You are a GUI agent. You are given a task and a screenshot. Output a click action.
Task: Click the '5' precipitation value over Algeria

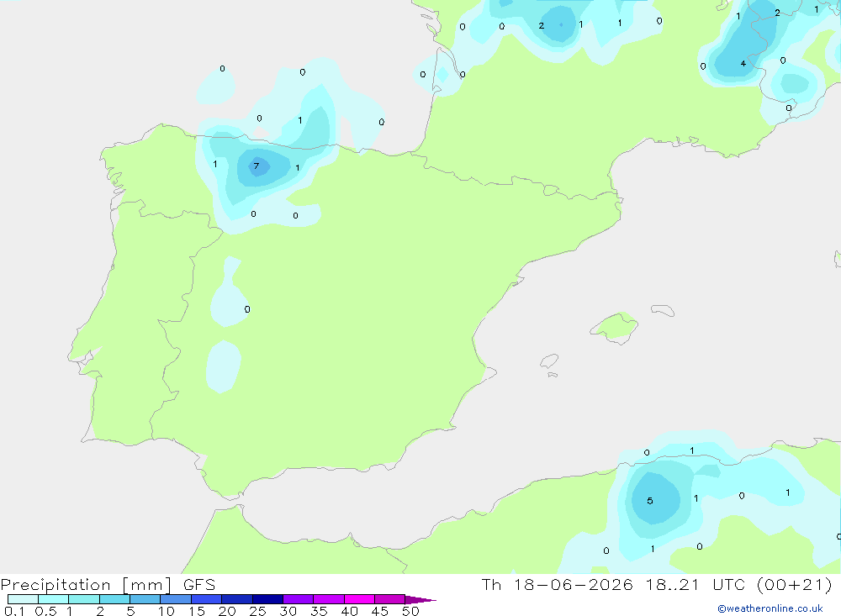click(649, 501)
